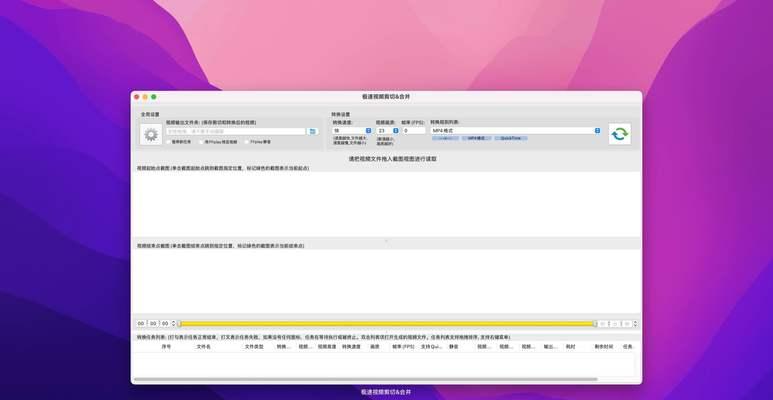Select the QuickTime preset button

511,139
